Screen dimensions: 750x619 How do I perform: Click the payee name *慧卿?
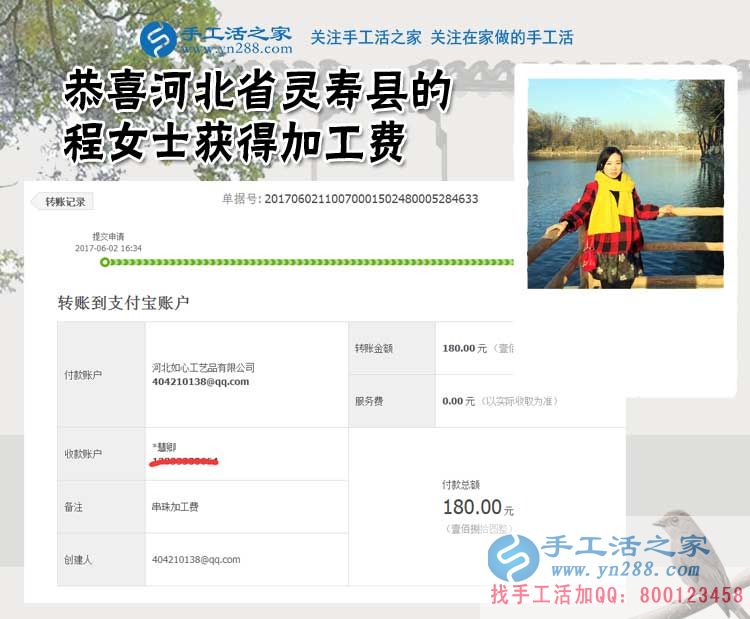164,447
